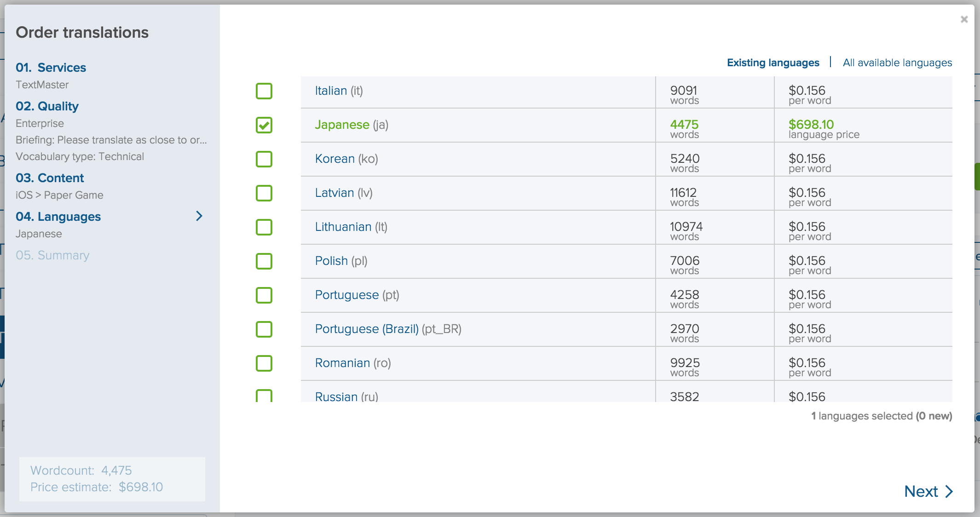Jump to 03. Content step
The image size is (980, 517).
pos(50,178)
